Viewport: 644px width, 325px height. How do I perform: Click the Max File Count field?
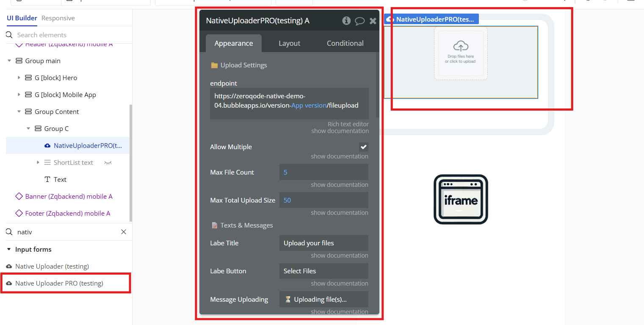(323, 172)
